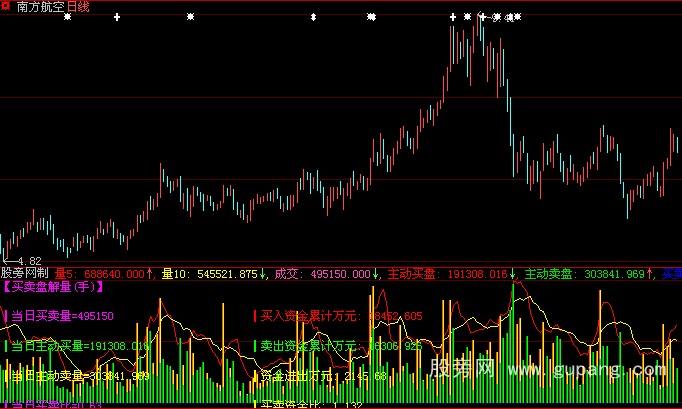Select the 成交: 495150.000 readout
Image resolution: width=682 pixels, height=409 pixels.
point(322,274)
